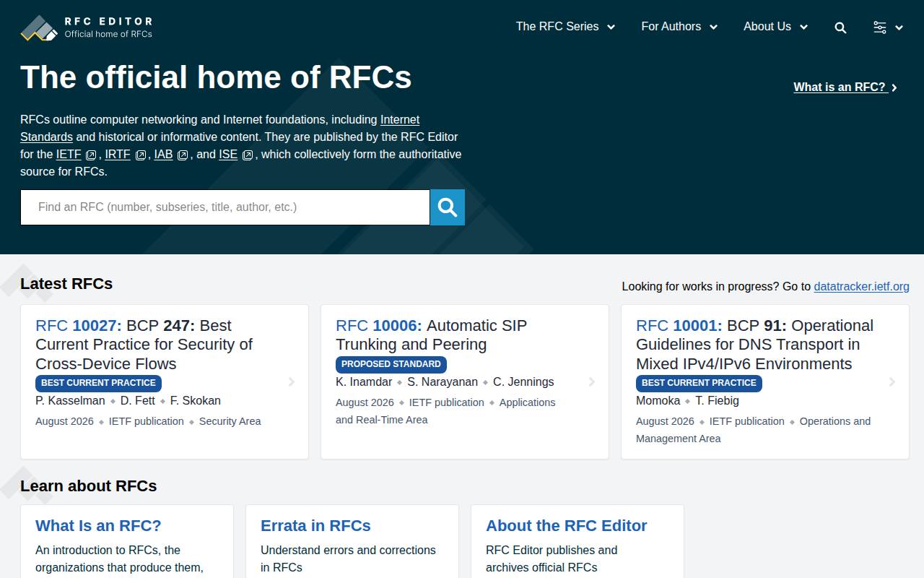
Task: Open the settings sliders icon in header
Action: pos(879,27)
